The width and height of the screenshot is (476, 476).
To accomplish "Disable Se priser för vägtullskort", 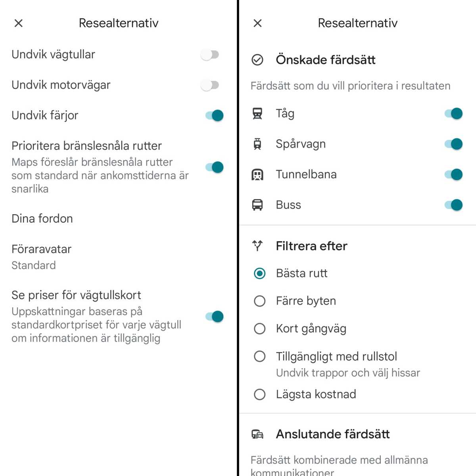I will (x=214, y=316).
